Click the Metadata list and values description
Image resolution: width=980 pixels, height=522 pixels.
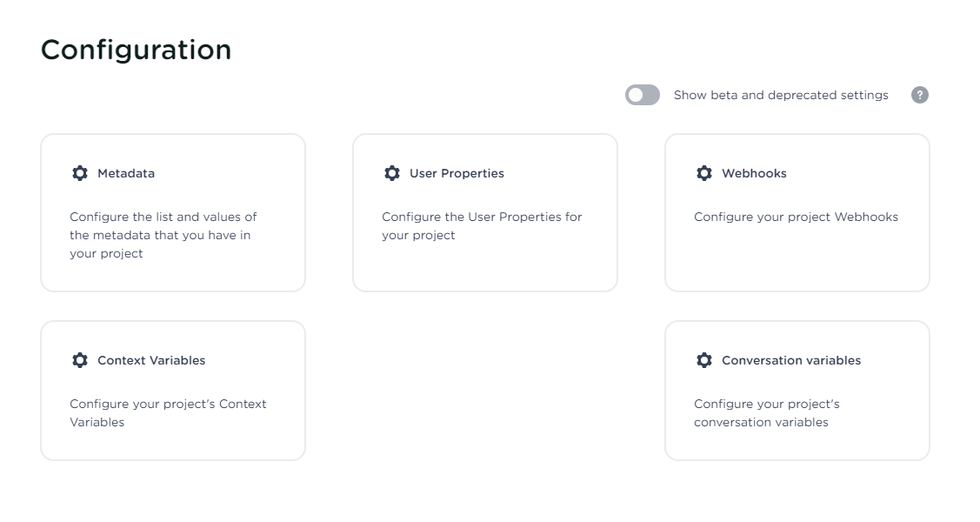[163, 235]
